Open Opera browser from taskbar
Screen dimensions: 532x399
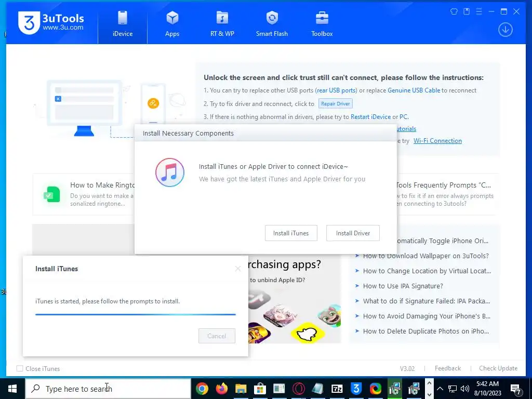tap(299, 389)
